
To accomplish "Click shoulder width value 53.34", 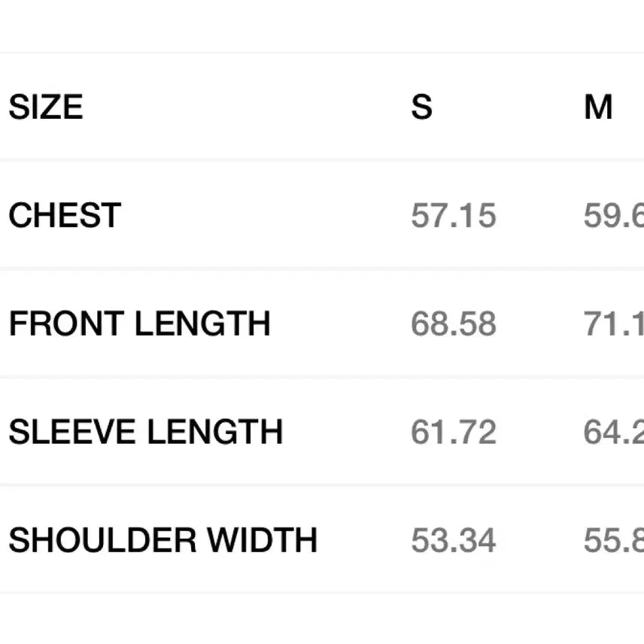I will pos(454,540).
